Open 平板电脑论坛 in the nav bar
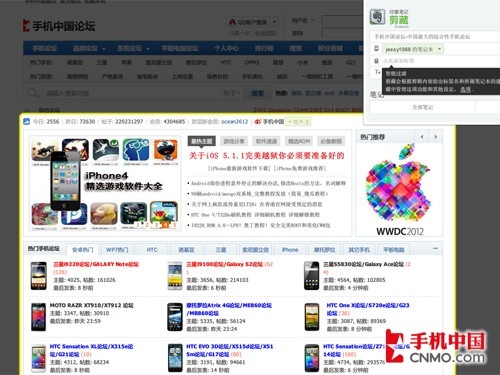 [180, 48]
